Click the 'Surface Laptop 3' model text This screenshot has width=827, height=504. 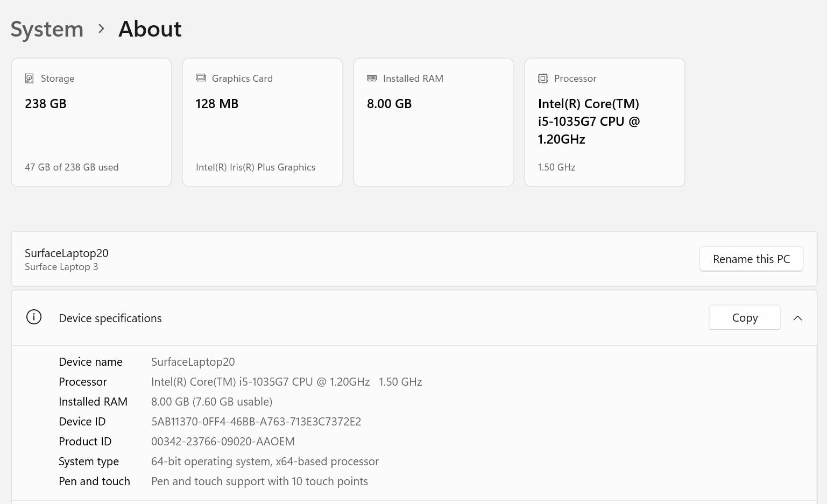coord(61,267)
